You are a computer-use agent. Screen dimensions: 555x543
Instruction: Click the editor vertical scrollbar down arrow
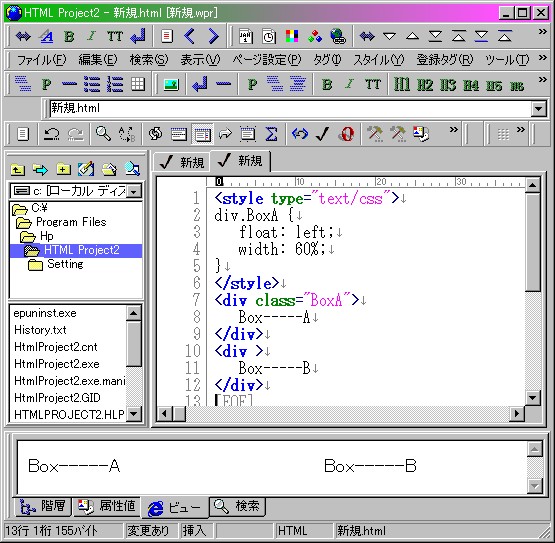point(533,398)
